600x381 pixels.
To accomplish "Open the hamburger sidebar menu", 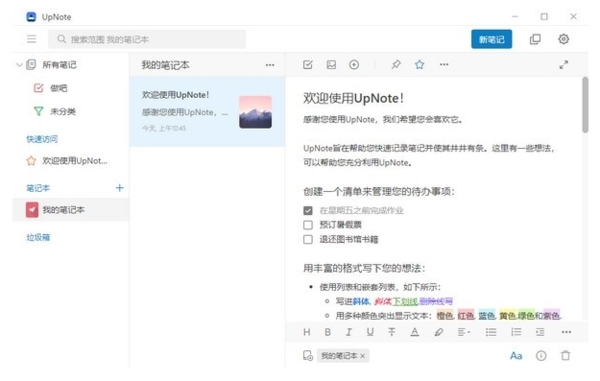I will click(x=31, y=39).
